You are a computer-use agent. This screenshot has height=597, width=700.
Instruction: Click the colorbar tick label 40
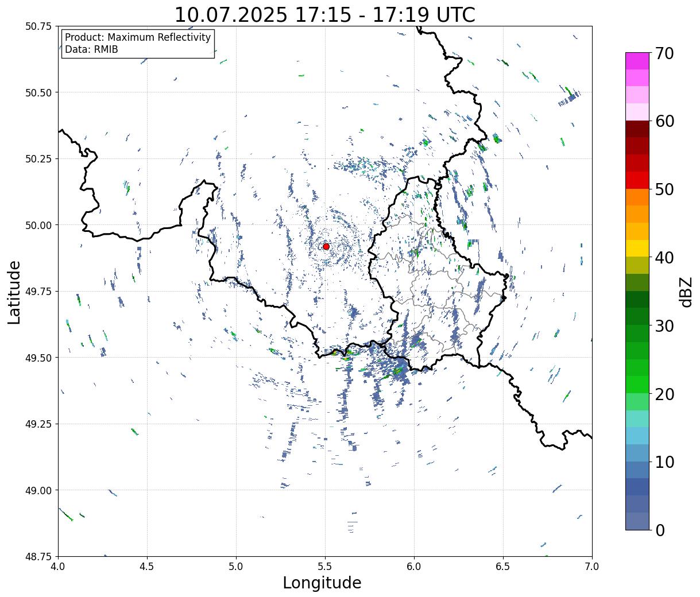[x=664, y=257]
